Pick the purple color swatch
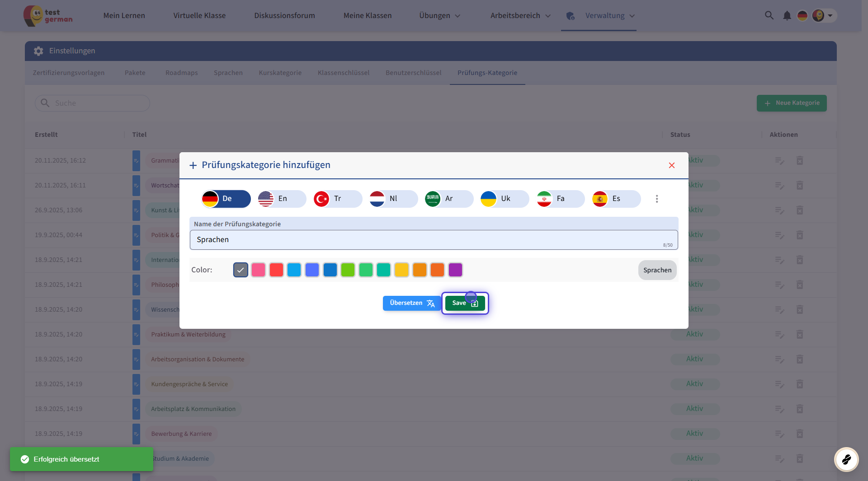Screen dimensions: 868x481 [455, 270]
